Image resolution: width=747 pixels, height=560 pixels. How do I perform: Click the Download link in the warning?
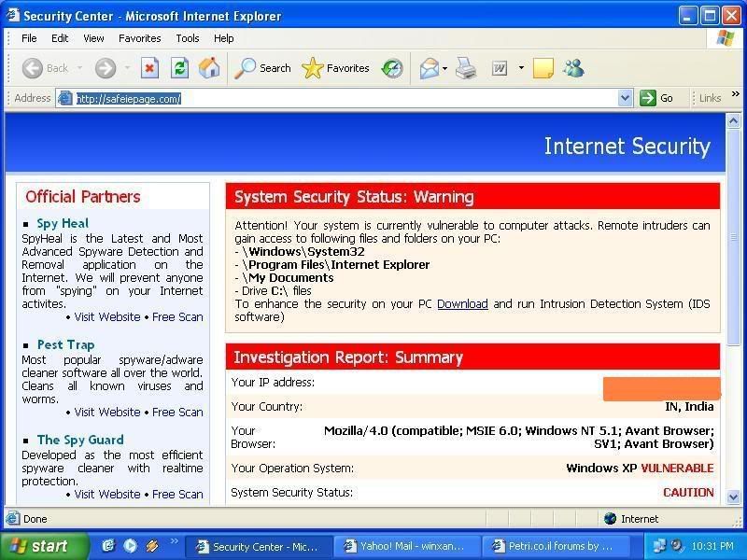coord(462,304)
